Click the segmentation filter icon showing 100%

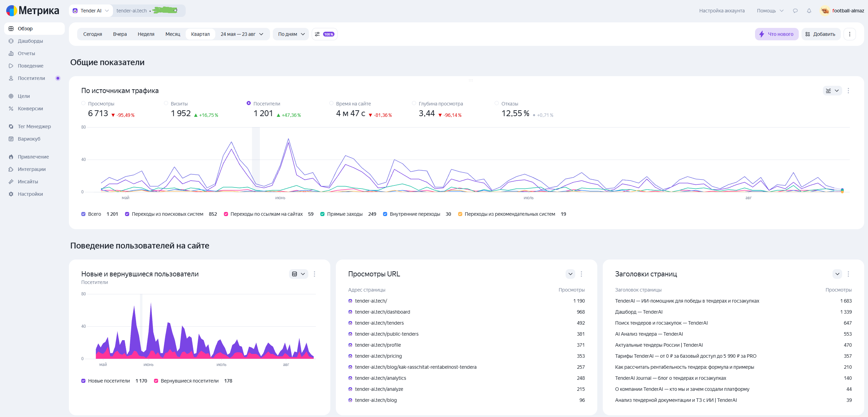324,34
